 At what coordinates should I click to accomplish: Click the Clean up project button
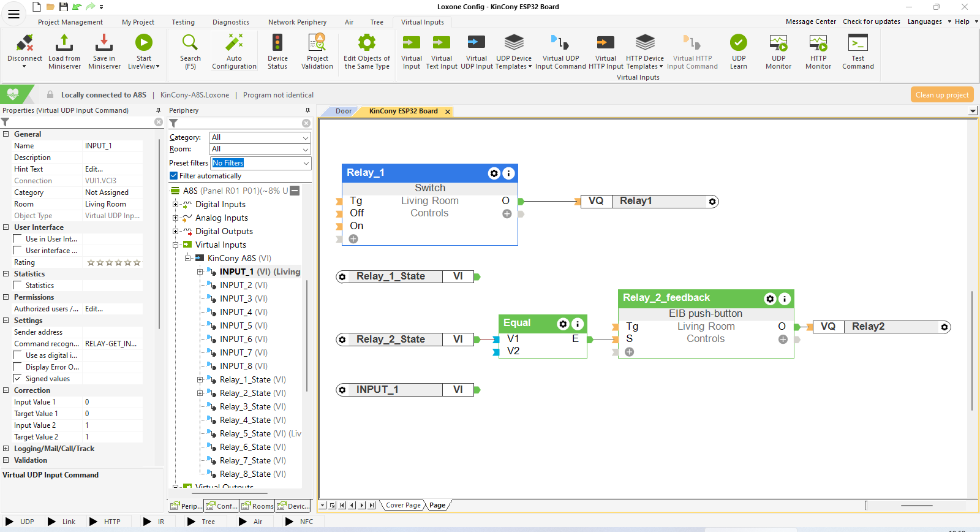coord(942,95)
